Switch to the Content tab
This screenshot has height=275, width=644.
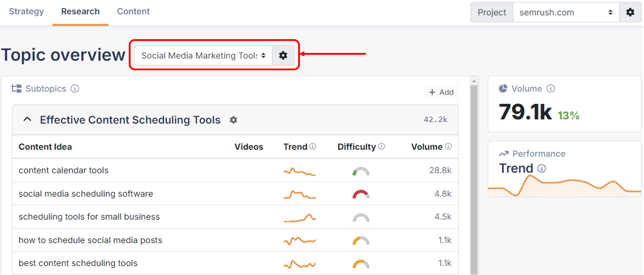click(x=133, y=11)
